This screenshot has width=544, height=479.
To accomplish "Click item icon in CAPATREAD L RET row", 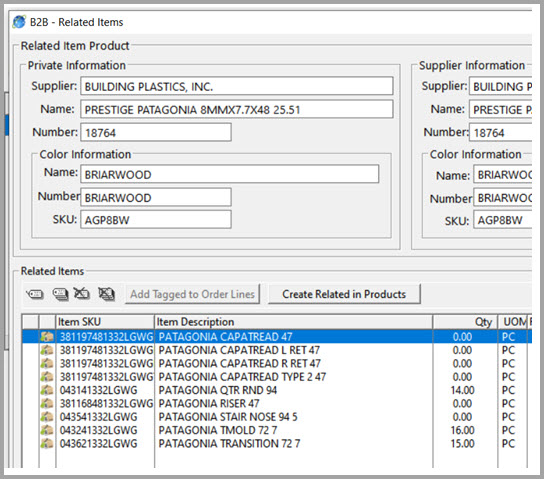I will coord(47,350).
